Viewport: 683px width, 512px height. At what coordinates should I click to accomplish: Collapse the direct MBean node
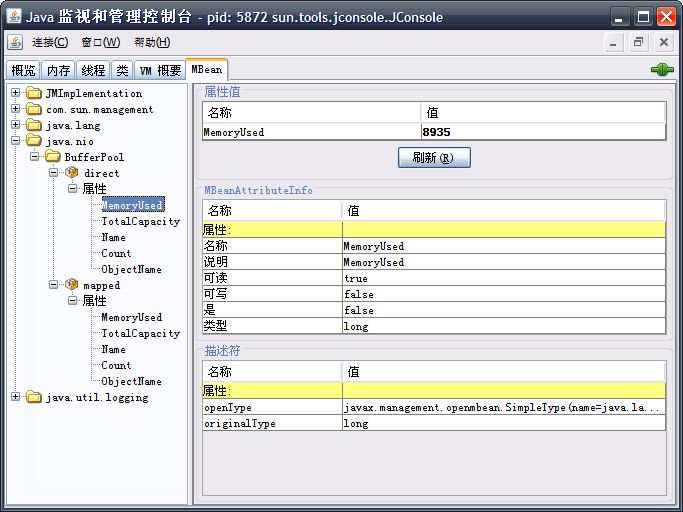point(54,173)
